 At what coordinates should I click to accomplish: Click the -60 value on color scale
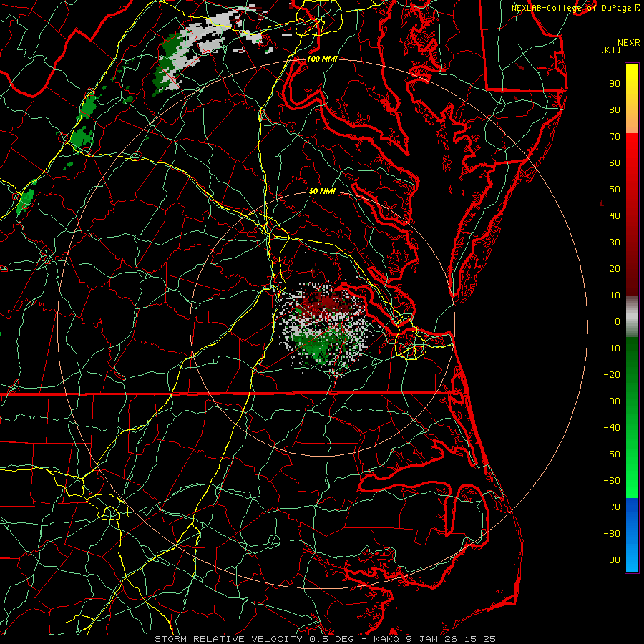pos(612,481)
